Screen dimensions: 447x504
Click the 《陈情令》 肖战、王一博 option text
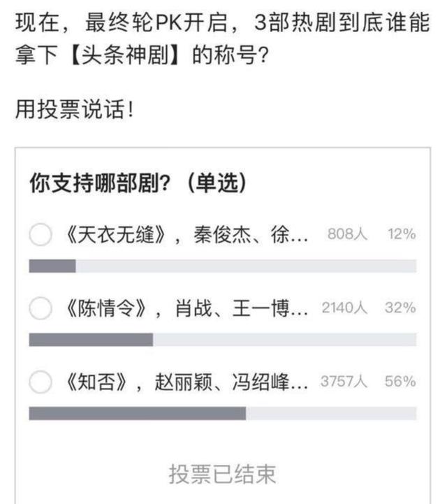pos(186,308)
